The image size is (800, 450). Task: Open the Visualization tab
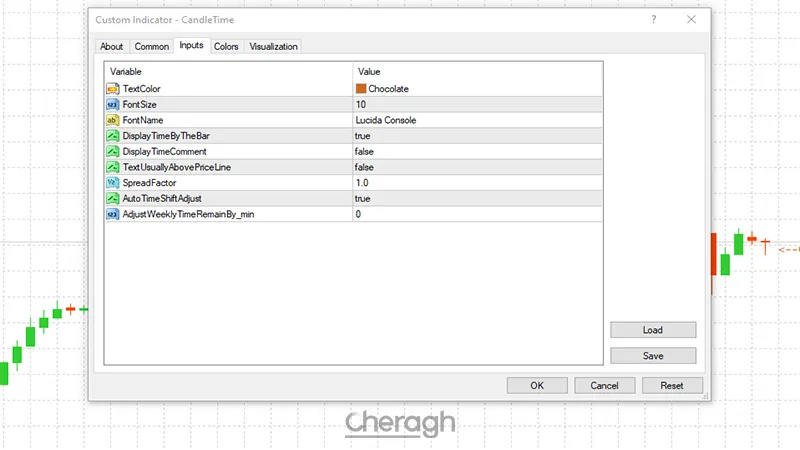tap(273, 46)
